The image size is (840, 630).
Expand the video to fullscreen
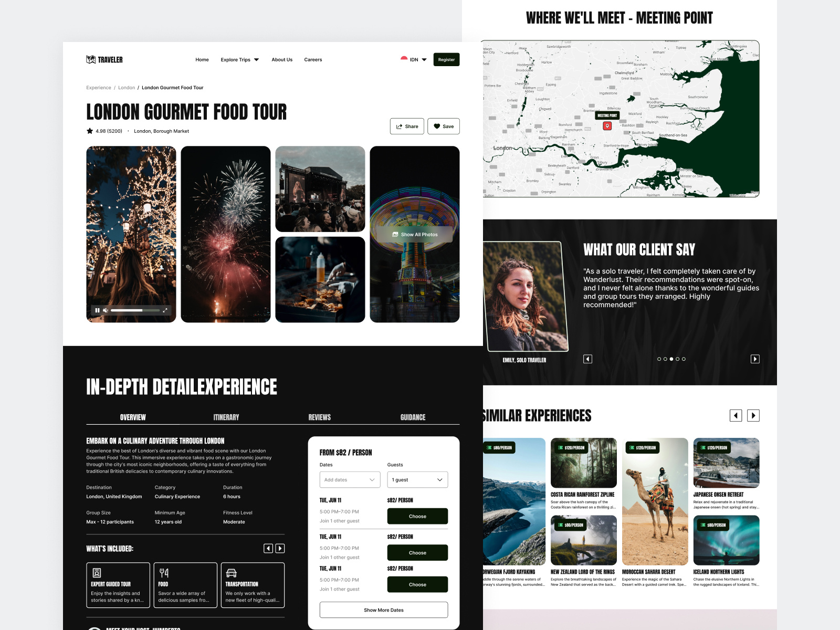[x=165, y=310]
